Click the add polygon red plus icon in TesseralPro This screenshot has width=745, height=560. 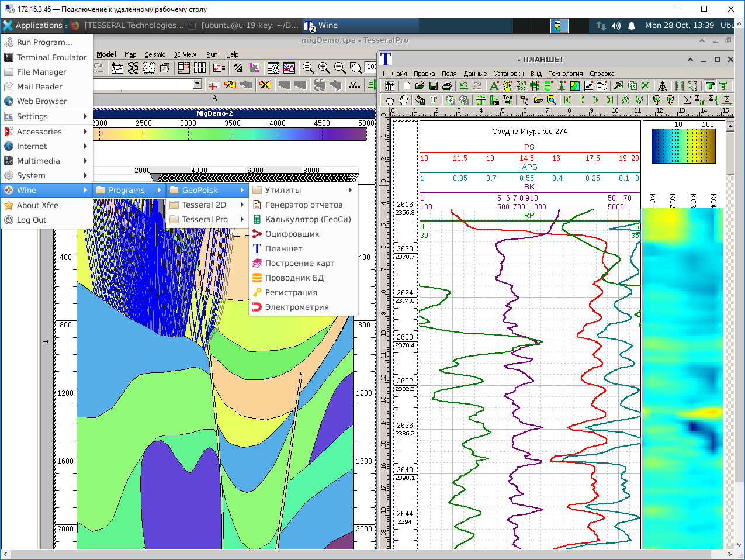[x=214, y=85]
